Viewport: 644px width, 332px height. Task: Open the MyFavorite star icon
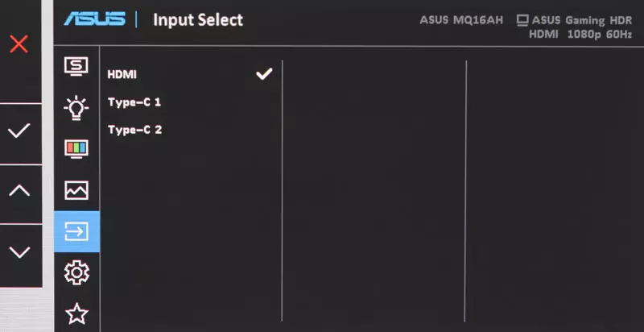point(76,314)
